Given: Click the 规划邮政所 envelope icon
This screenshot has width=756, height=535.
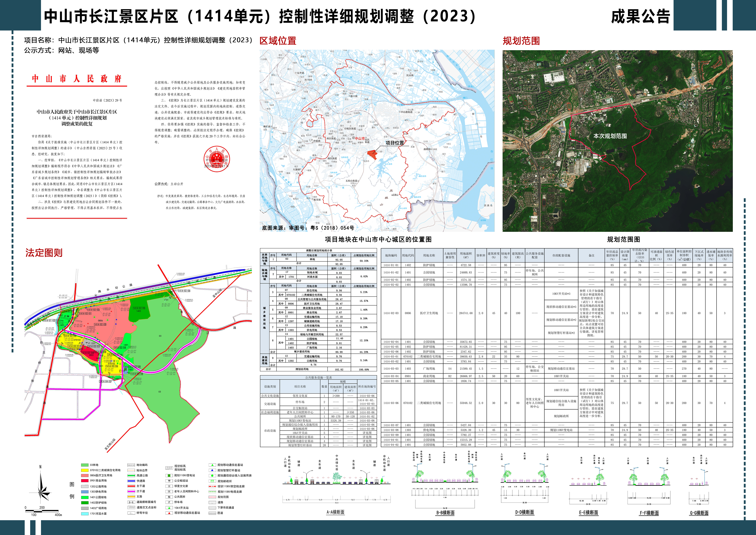Looking at the screenshot, I should (212, 481).
